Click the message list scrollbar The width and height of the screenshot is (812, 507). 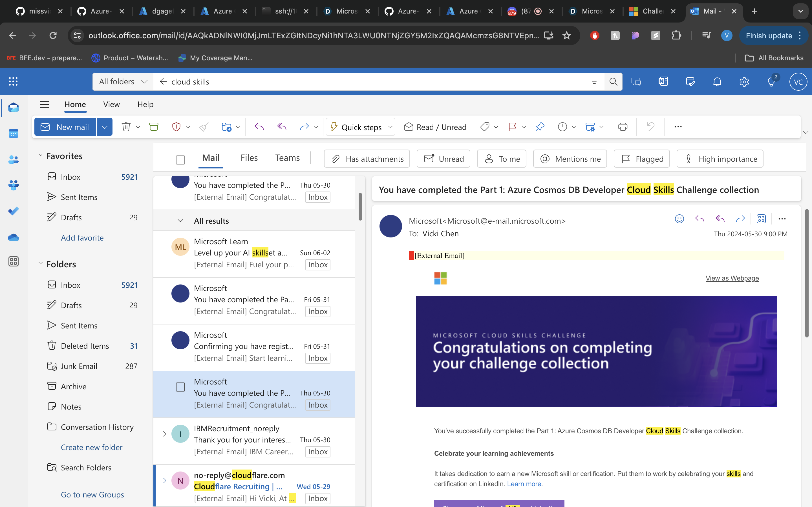[360, 206]
